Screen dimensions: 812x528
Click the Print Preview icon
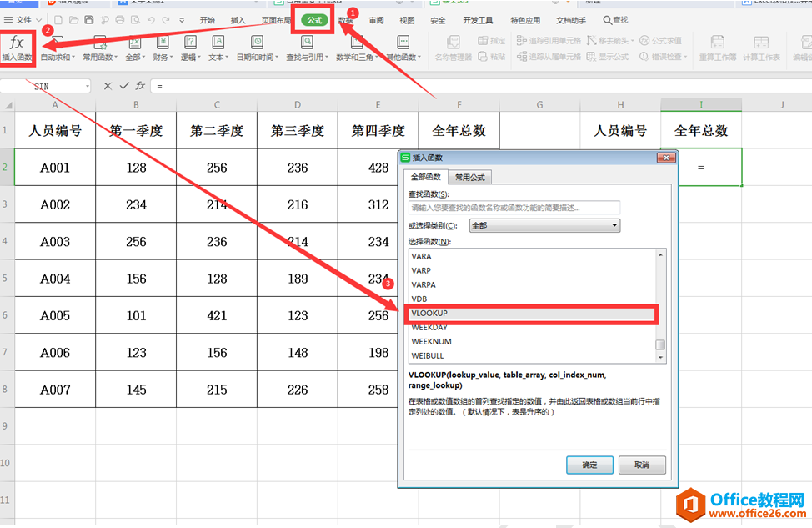[135, 20]
